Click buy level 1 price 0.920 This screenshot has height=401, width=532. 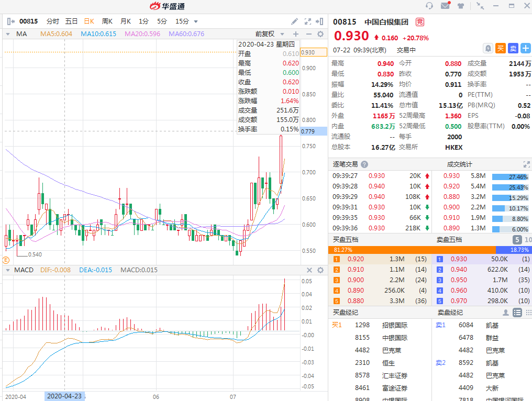pyautogui.click(x=356, y=259)
